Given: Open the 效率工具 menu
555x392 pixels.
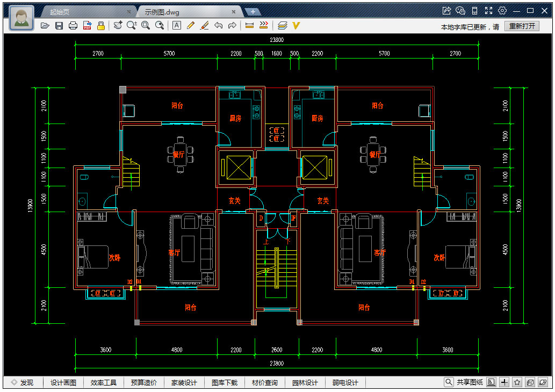Looking at the screenshot, I should (x=103, y=382).
